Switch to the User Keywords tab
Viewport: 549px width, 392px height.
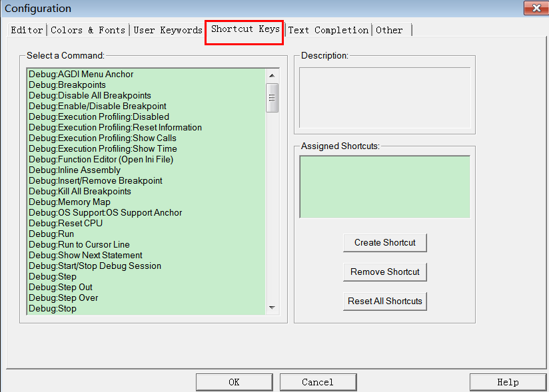click(167, 30)
